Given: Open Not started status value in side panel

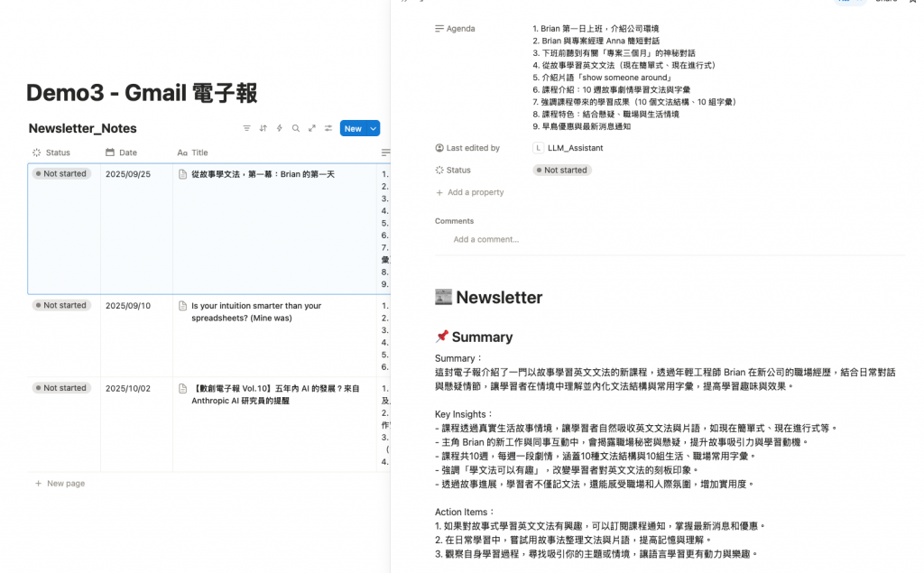Looking at the screenshot, I should [562, 170].
